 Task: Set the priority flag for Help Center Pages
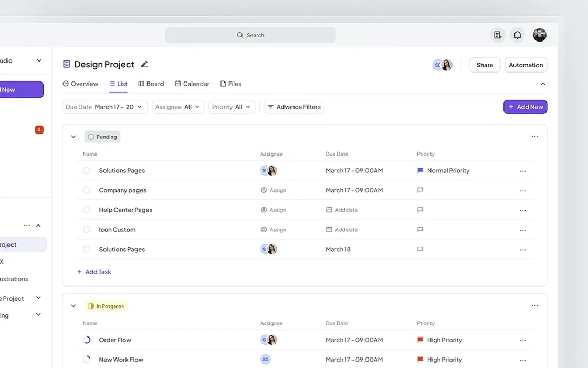coord(421,210)
